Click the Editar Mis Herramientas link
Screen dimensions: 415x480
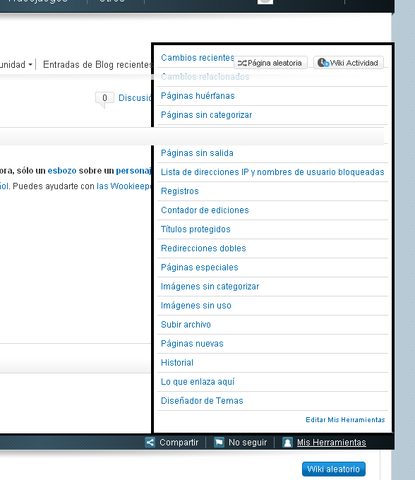coord(345,420)
